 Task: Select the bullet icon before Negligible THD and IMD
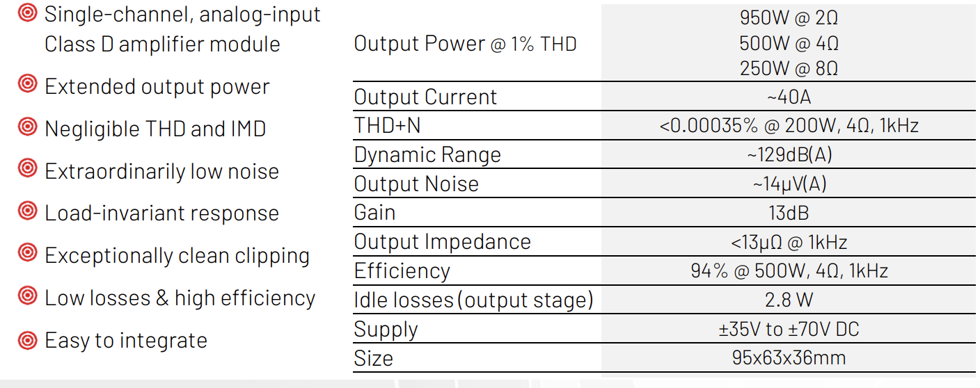pyautogui.click(x=26, y=127)
